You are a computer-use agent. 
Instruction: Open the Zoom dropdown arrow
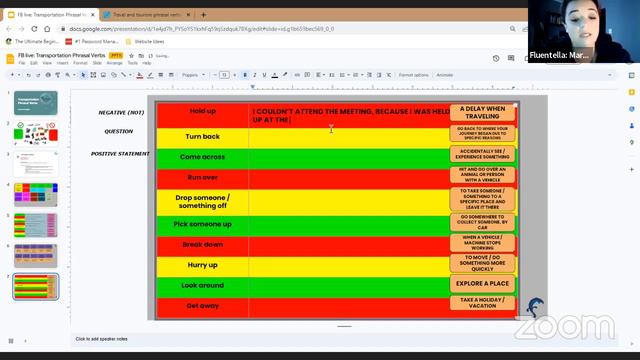(x=74, y=75)
